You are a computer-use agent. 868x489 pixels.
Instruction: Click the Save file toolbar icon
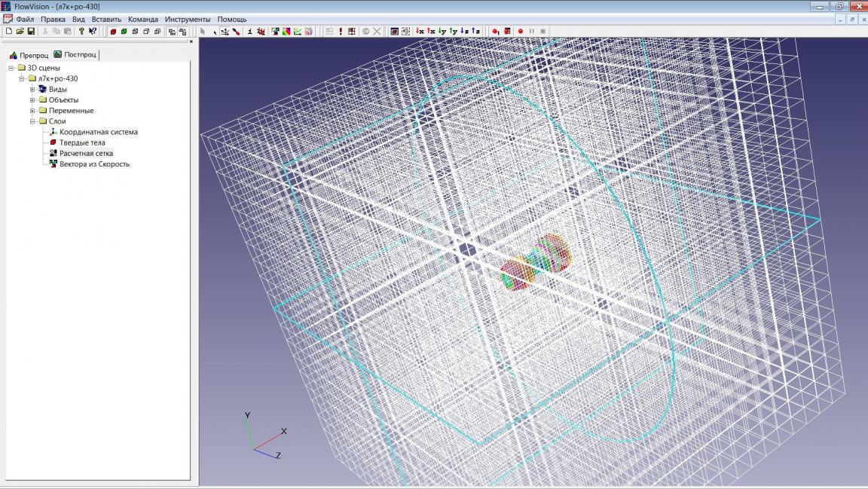click(31, 32)
